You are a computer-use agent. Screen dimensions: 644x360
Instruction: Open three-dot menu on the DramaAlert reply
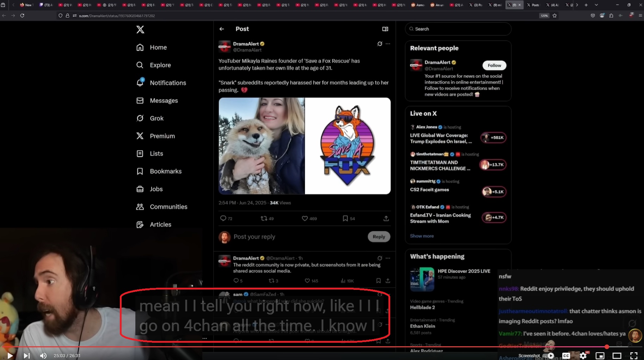click(388, 258)
